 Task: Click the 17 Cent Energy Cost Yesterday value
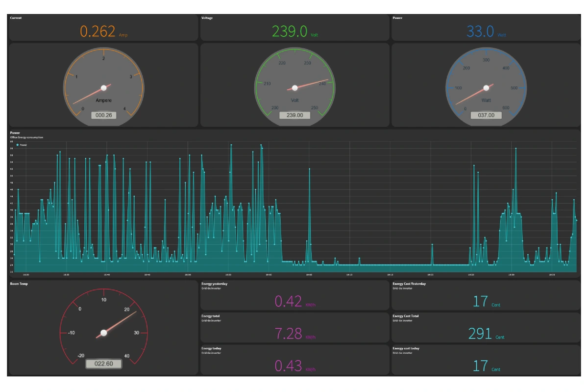(486, 301)
